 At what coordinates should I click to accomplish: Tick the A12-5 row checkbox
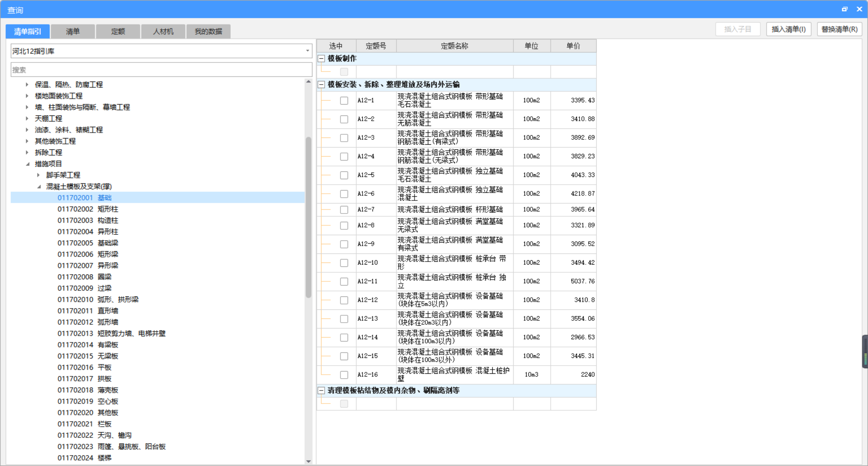click(x=344, y=175)
